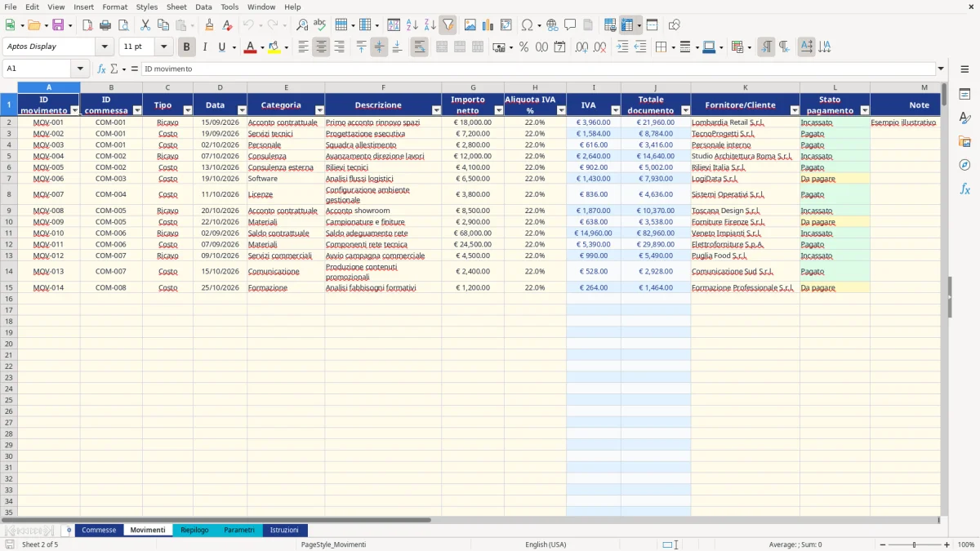Viewport: 980px width, 551px height.
Task: Open the Sidebar Properties deck
Action: point(964,95)
